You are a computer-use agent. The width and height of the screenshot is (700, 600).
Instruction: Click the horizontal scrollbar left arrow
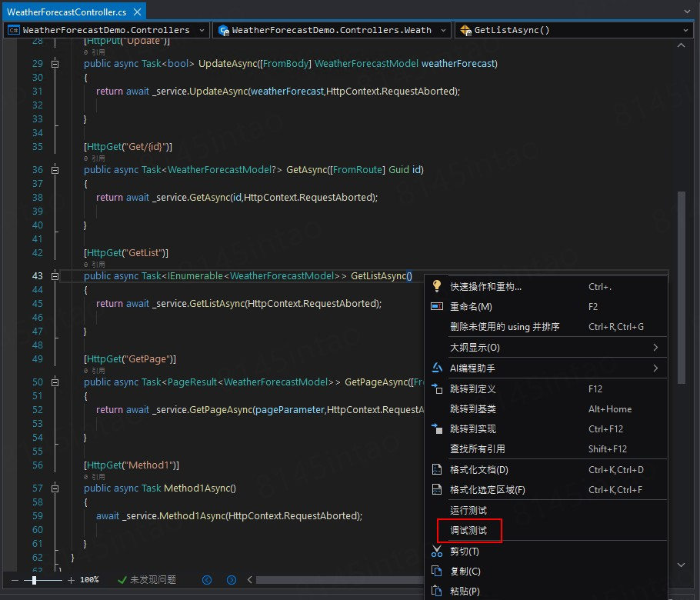[250, 580]
